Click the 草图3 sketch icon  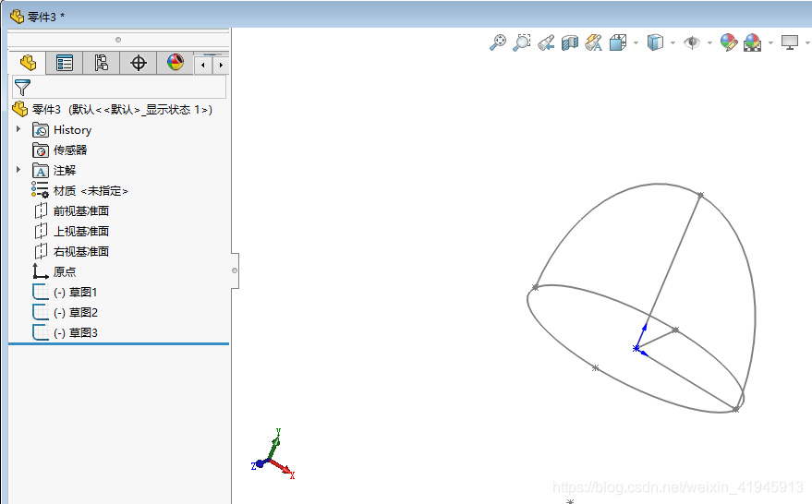41,332
